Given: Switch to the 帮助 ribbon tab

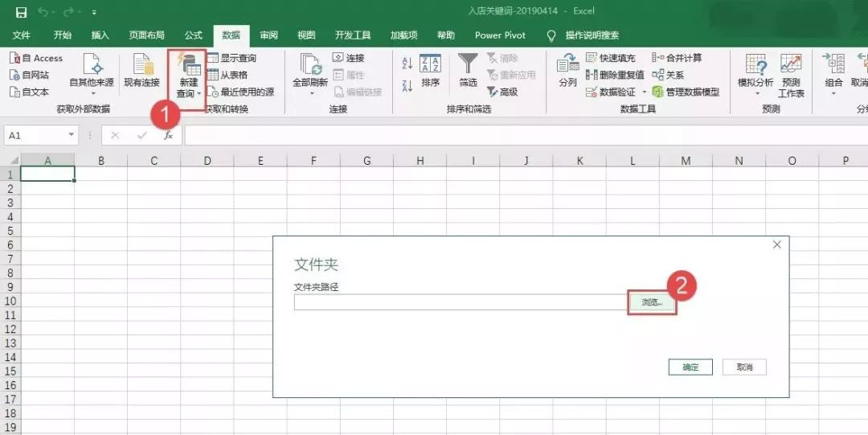Looking at the screenshot, I should (445, 35).
